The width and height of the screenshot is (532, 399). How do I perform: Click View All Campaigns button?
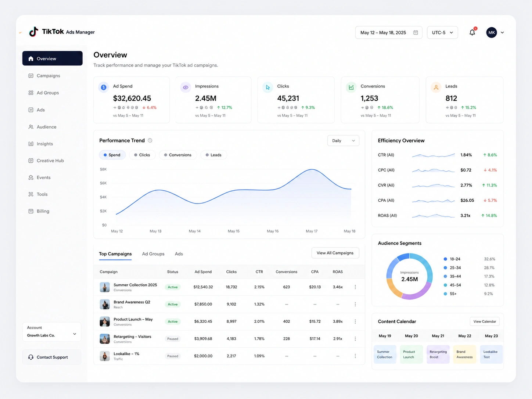(335, 253)
